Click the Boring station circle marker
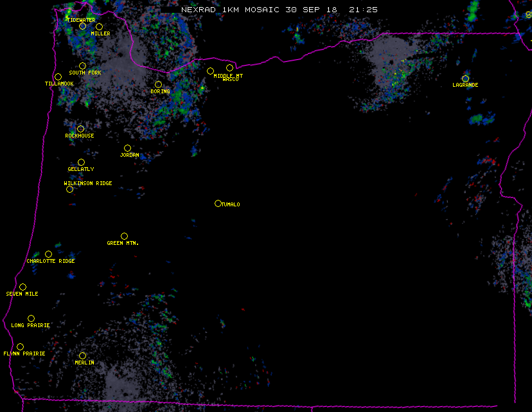532x412 pixels. click(158, 84)
